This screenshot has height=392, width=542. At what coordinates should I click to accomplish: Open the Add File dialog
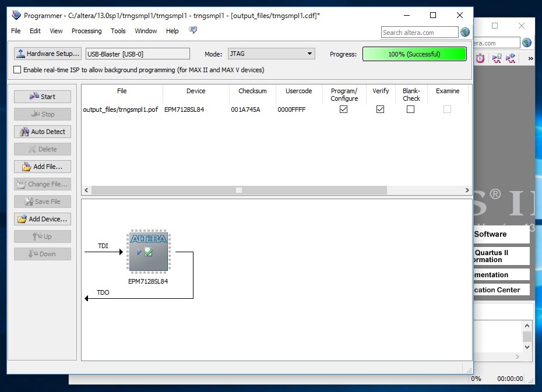tap(43, 167)
